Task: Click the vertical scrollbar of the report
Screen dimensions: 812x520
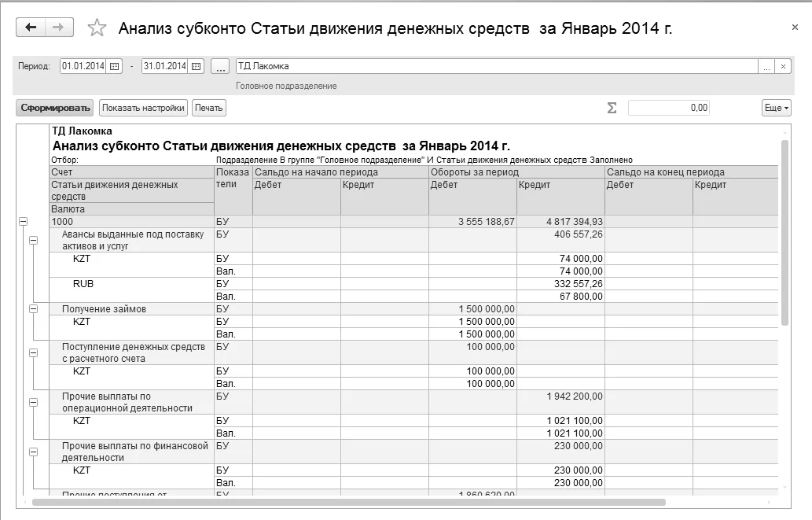Action: click(784, 232)
